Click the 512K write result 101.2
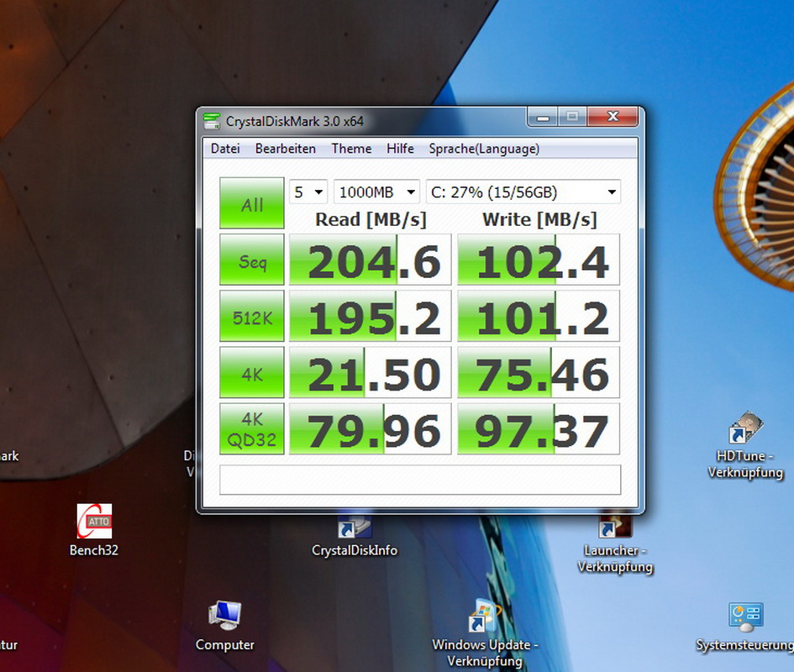 [x=539, y=316]
